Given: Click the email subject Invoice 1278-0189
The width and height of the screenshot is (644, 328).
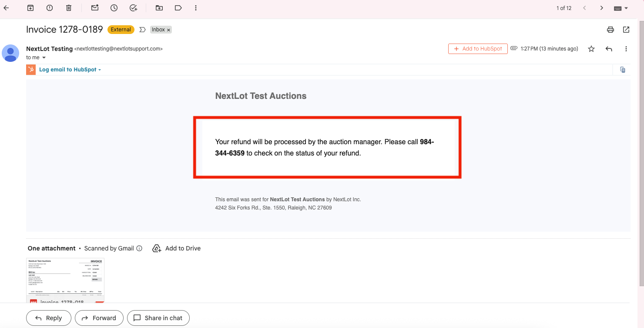Looking at the screenshot, I should [64, 30].
